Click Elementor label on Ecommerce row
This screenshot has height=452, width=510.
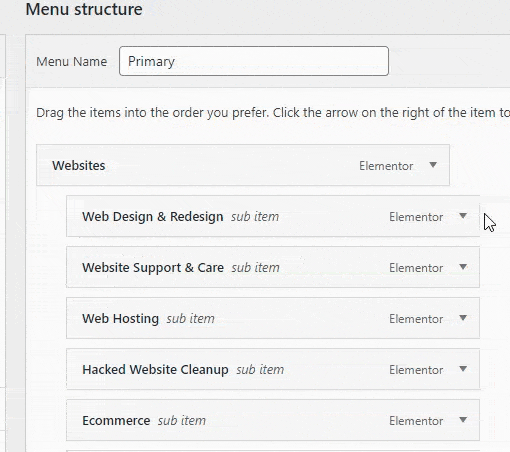pyautogui.click(x=416, y=421)
